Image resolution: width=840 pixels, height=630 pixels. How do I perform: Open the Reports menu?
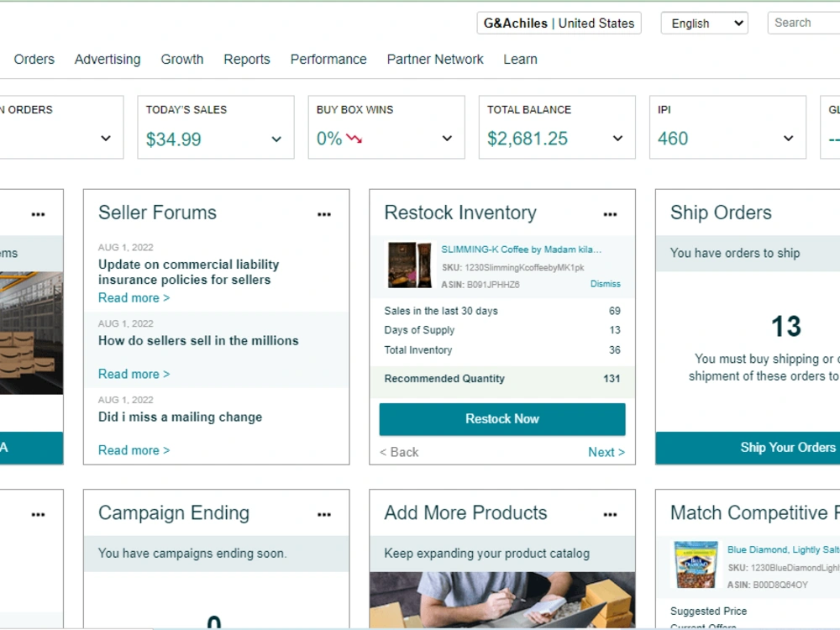pyautogui.click(x=247, y=59)
